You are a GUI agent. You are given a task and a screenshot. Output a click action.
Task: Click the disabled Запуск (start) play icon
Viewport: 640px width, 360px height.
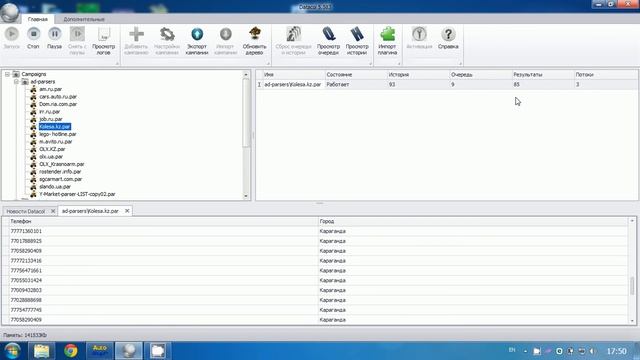12,34
